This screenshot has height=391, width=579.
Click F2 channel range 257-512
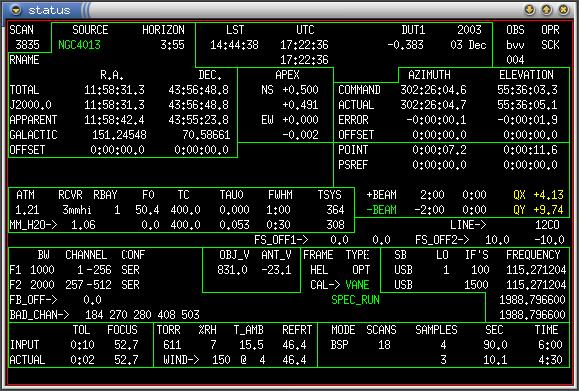click(88, 285)
